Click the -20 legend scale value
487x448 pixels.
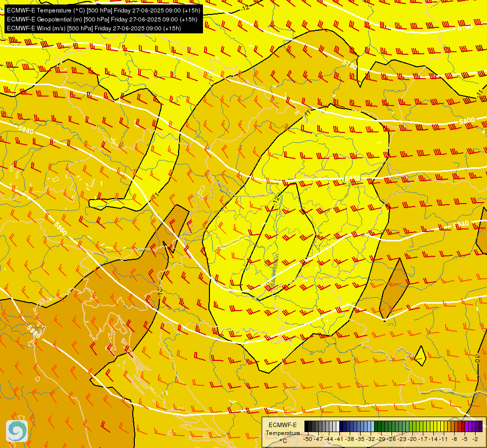coord(412,440)
